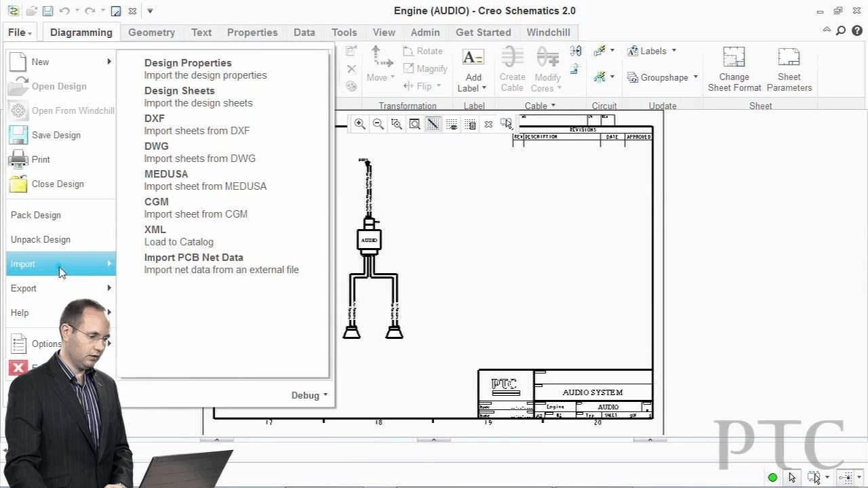Screen dimensions: 868x488
Task: Click the AUDIO SYSTEM title block text
Action: [x=593, y=392]
